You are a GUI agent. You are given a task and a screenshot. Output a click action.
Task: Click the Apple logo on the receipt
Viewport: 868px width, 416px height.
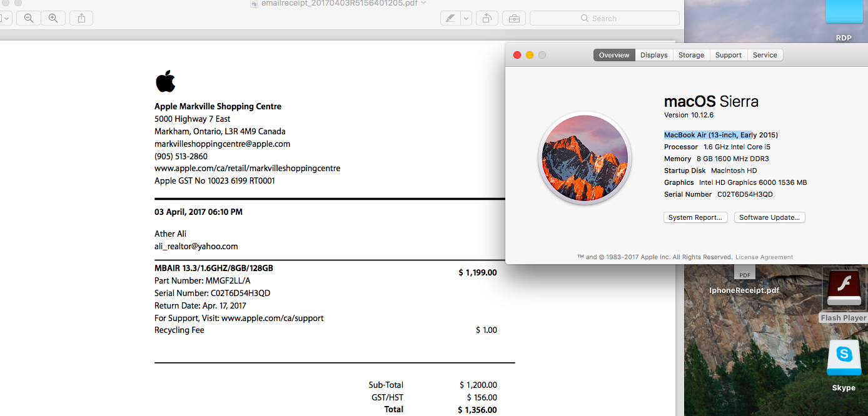pyautogui.click(x=165, y=81)
